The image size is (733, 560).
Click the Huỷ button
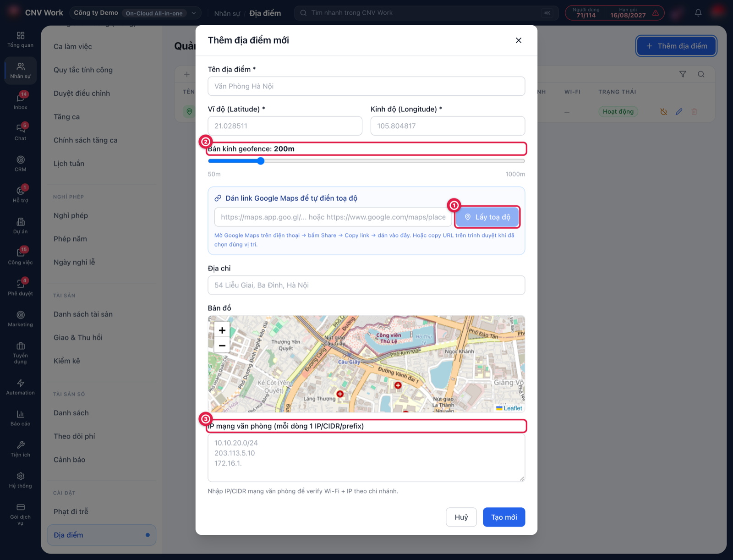[461, 517]
